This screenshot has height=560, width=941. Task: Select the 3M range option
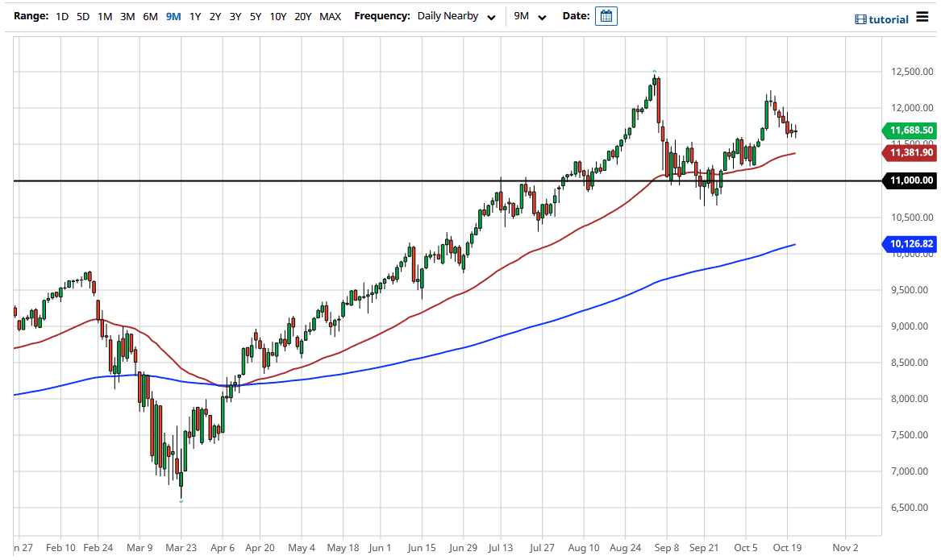(127, 15)
